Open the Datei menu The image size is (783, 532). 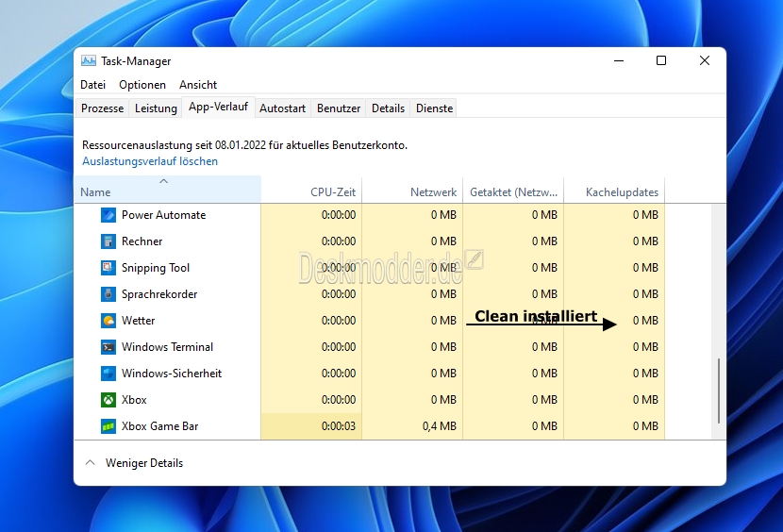(92, 84)
